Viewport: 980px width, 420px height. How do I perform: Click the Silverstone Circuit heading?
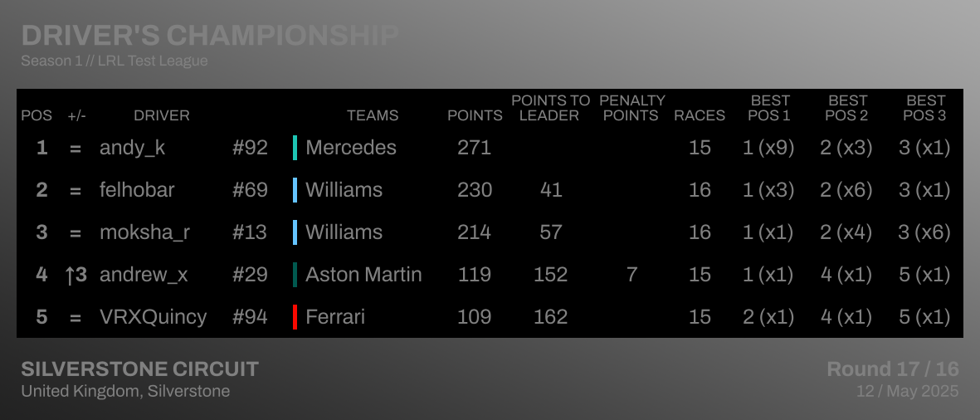[140, 369]
